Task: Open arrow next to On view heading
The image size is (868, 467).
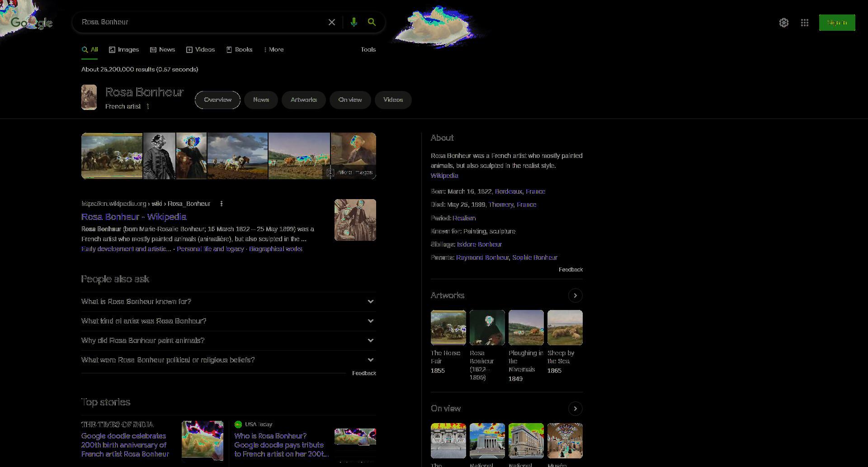Action: click(x=575, y=409)
